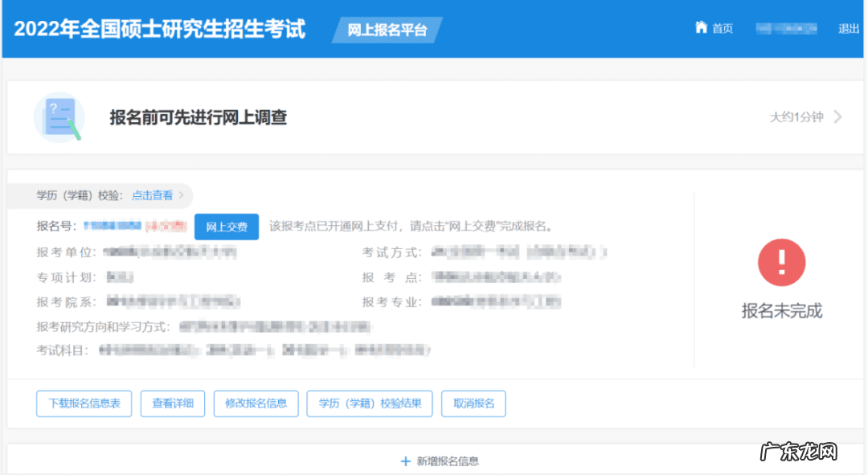Click the exclamation mark inside the red circle

[781, 263]
